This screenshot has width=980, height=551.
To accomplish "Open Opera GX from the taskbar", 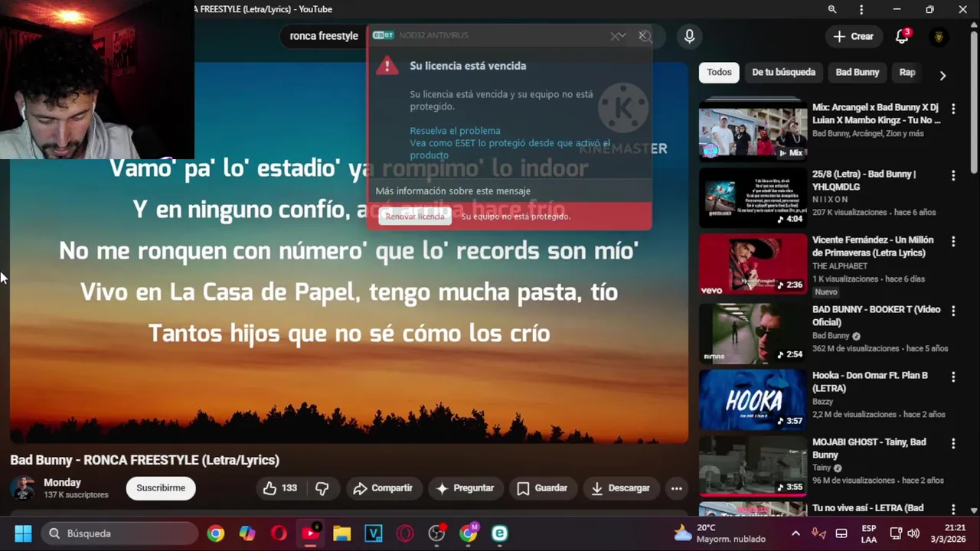I will 405,533.
